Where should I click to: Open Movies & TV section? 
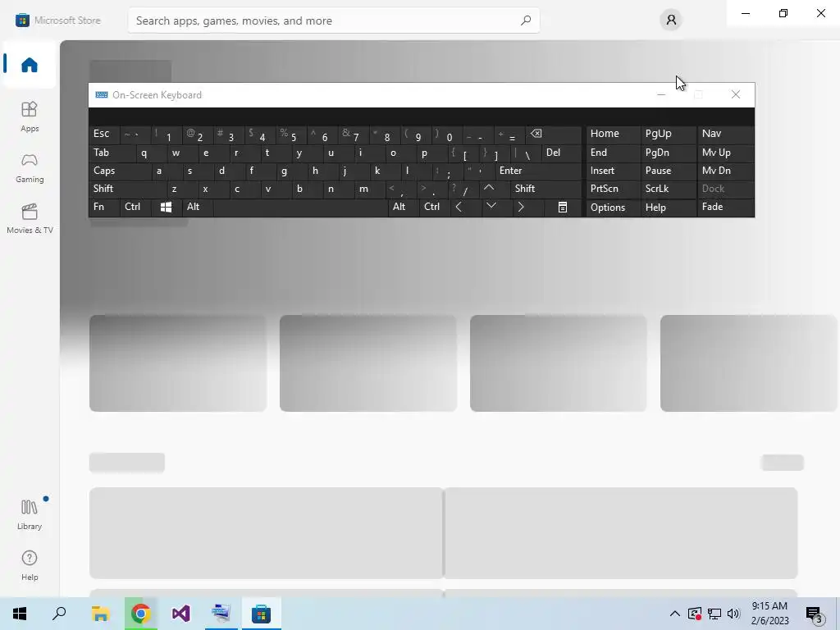pos(30,218)
